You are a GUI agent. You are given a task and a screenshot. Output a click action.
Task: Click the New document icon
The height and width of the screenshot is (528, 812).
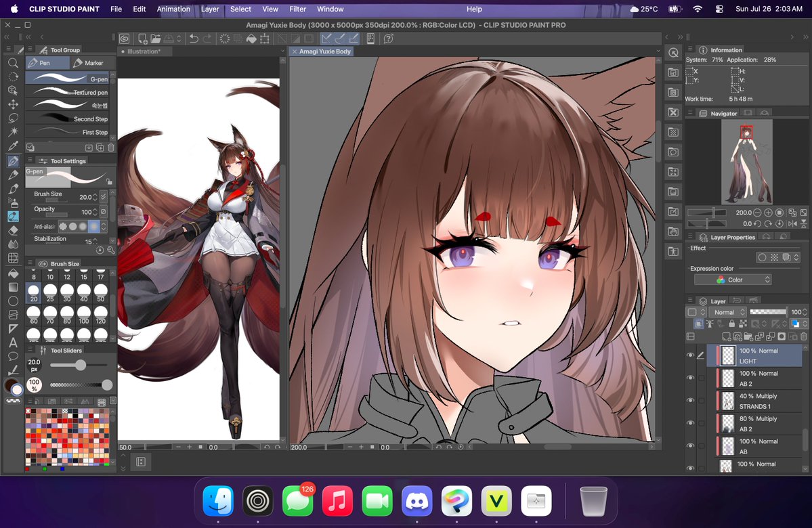click(x=142, y=39)
